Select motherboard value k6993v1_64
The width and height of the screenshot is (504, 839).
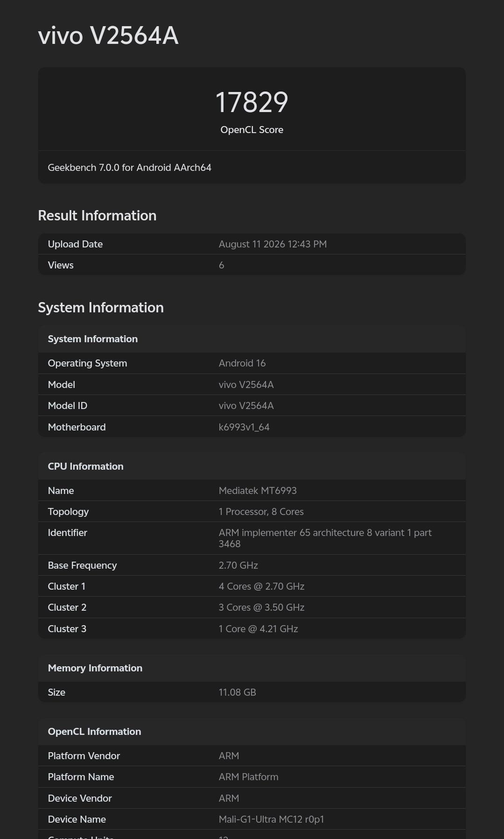pyautogui.click(x=244, y=427)
